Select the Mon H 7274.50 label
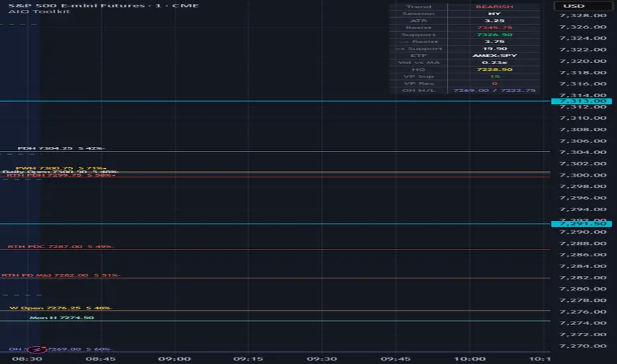This screenshot has height=364, width=617. point(62,318)
